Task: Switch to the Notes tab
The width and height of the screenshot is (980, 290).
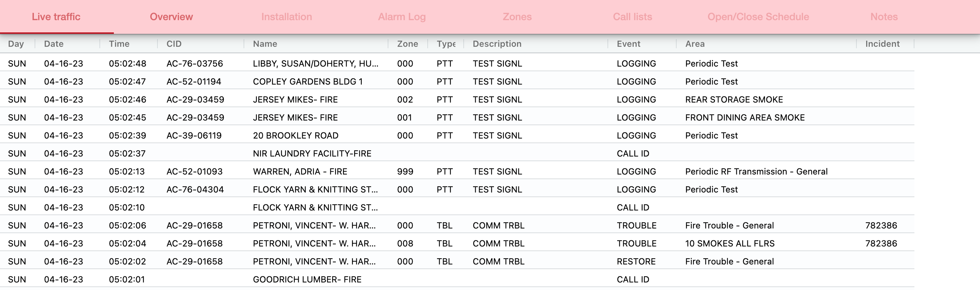Action: [884, 17]
